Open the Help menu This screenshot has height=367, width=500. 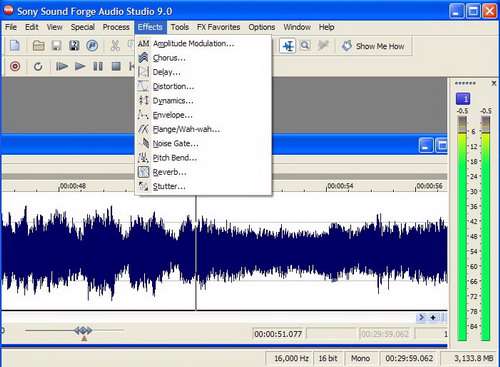pyautogui.click(x=326, y=27)
